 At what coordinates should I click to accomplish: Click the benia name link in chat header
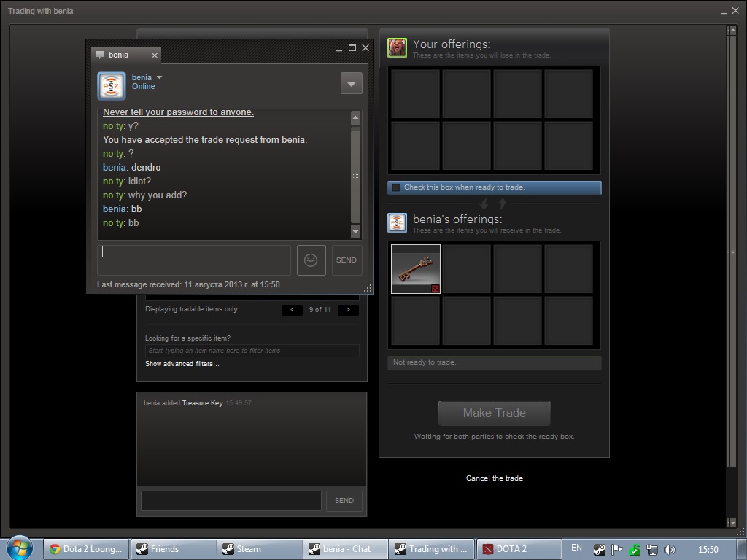point(142,77)
